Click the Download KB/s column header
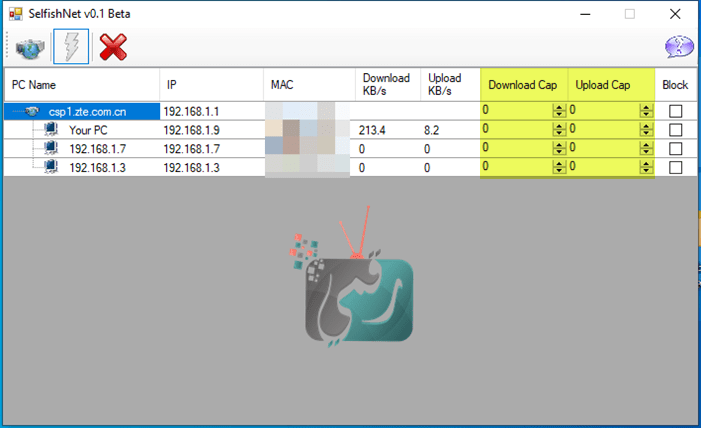The image size is (701, 428). [x=388, y=85]
